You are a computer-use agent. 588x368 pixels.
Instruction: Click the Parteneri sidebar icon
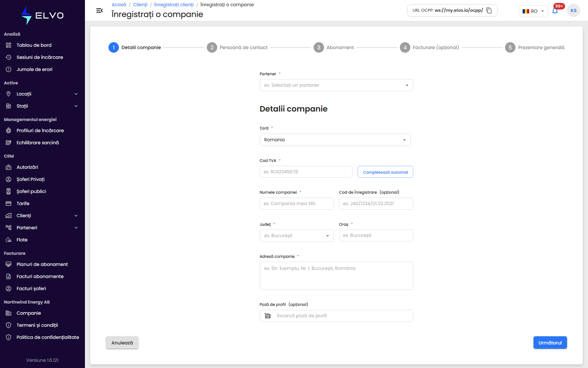(x=8, y=228)
